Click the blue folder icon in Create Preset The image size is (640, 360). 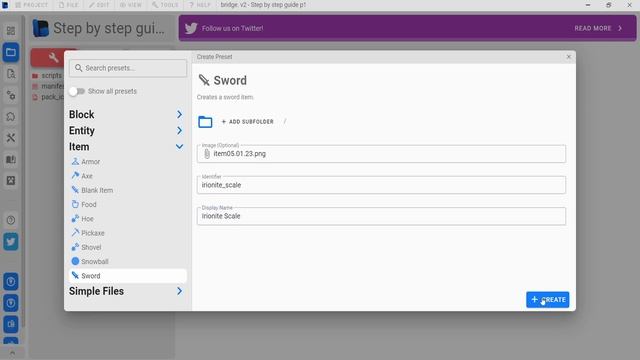(x=205, y=122)
